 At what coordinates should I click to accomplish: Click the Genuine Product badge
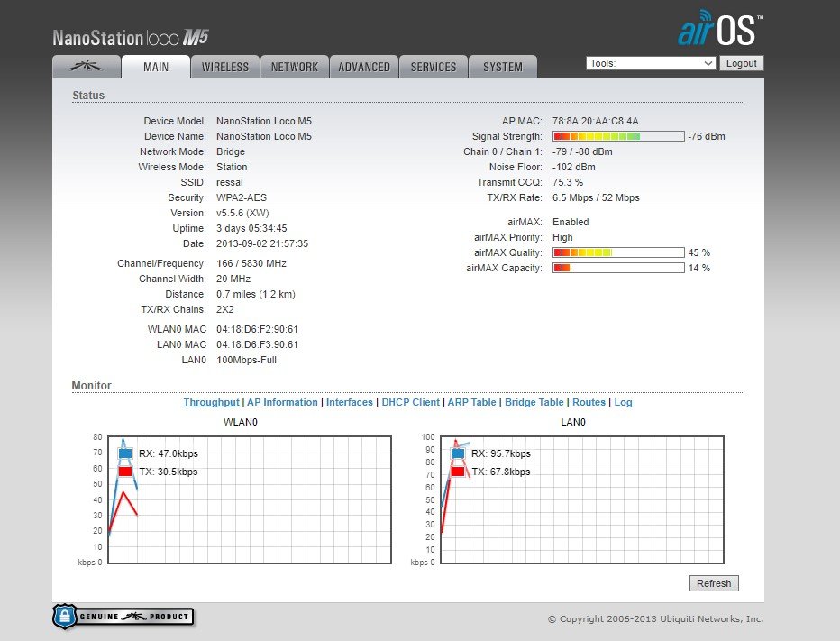coord(123,617)
